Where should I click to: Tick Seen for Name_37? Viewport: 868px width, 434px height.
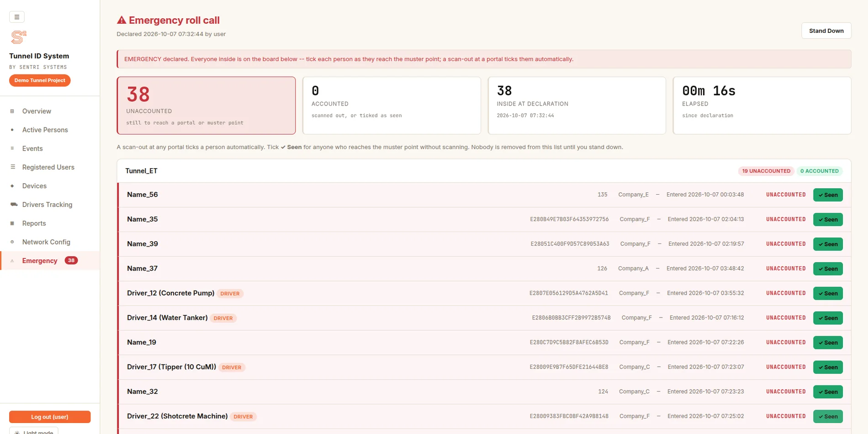click(828, 269)
